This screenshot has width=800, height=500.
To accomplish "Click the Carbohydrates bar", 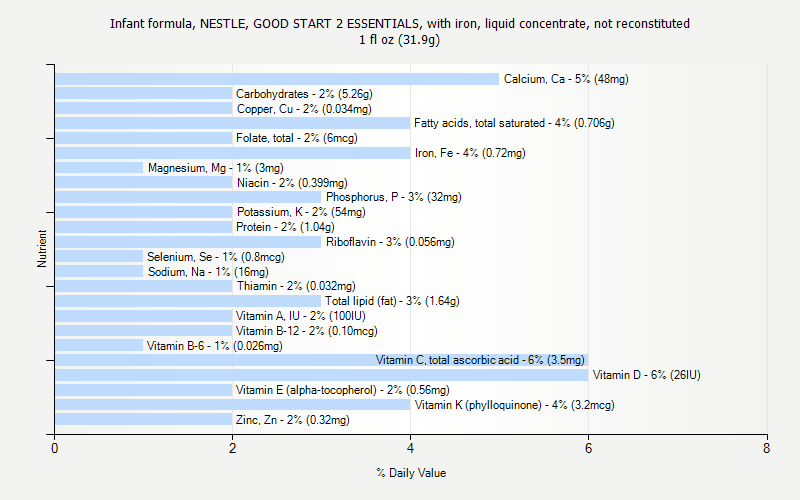I will (144, 93).
